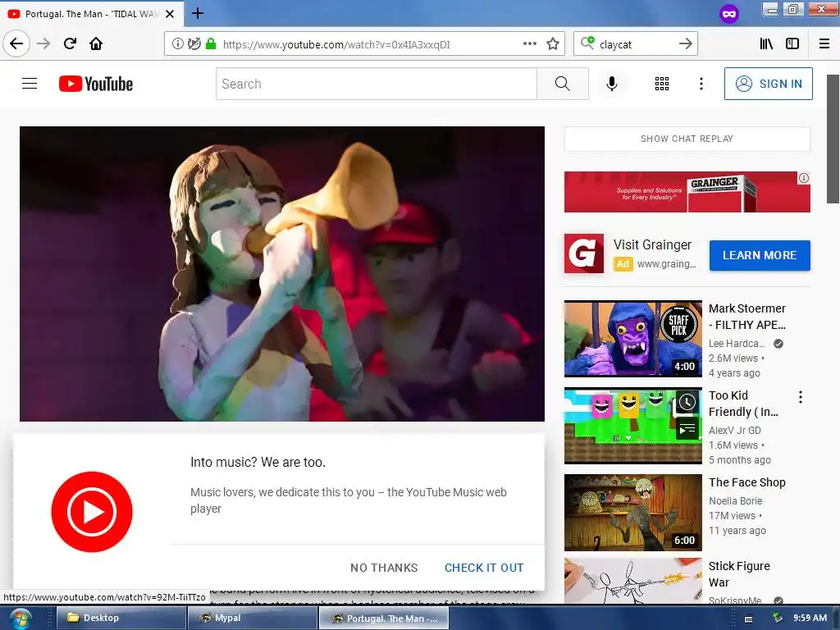
Task: Open the Lee Hardcastle channel name
Action: coord(737,344)
